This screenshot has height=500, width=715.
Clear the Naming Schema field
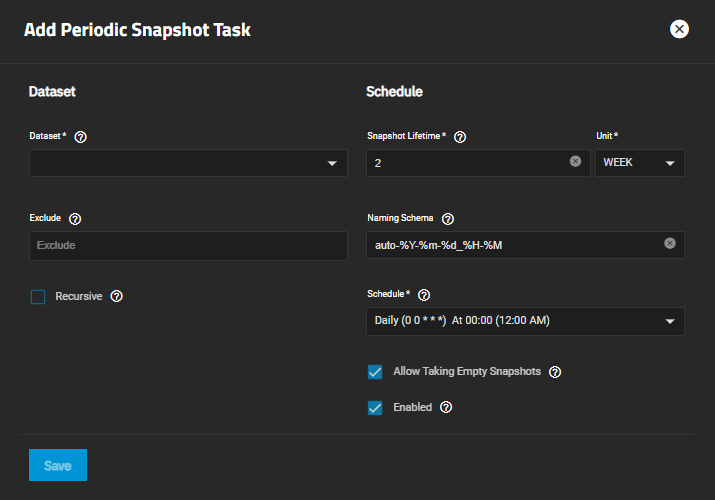coord(670,243)
